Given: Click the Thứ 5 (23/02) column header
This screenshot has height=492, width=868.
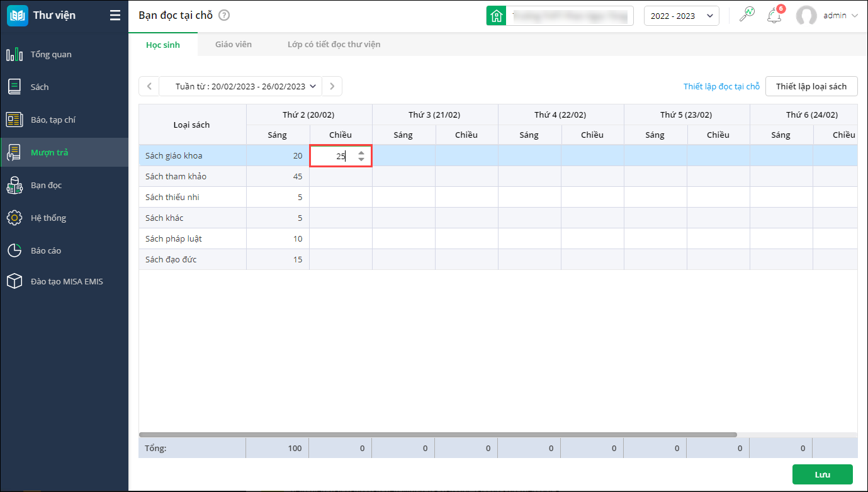Looking at the screenshot, I should (x=687, y=115).
